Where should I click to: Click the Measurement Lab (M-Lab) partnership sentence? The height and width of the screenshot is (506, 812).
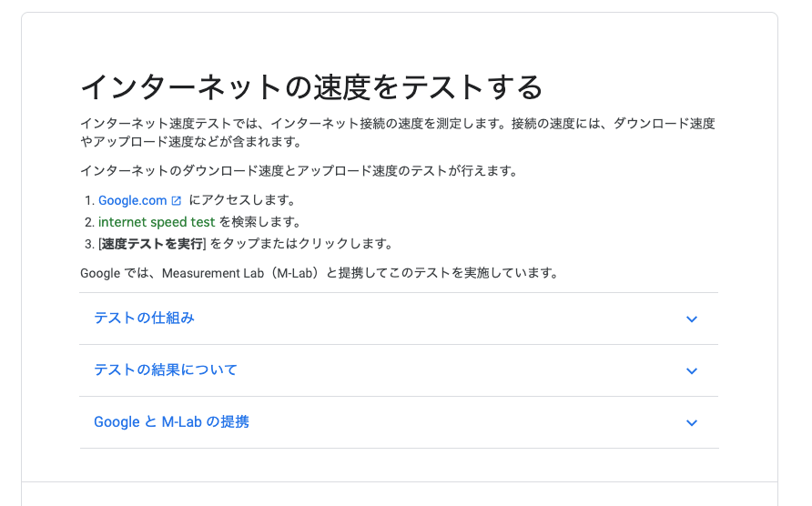[319, 273]
